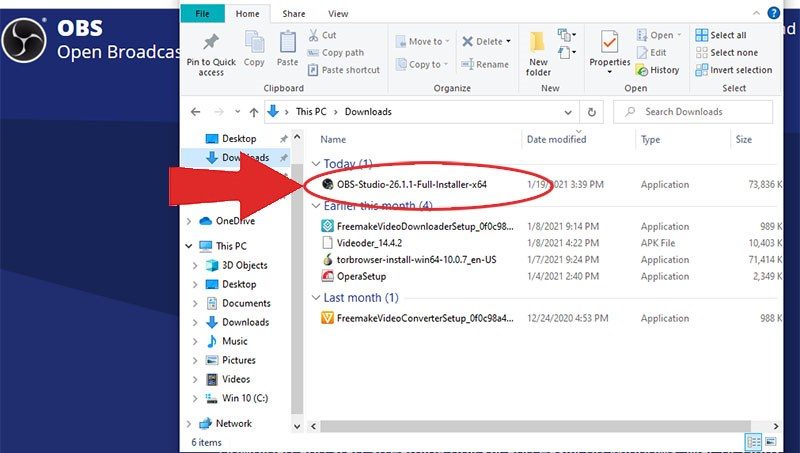800x453 pixels.
Task: Click This PC in address bar
Action: click(x=311, y=112)
